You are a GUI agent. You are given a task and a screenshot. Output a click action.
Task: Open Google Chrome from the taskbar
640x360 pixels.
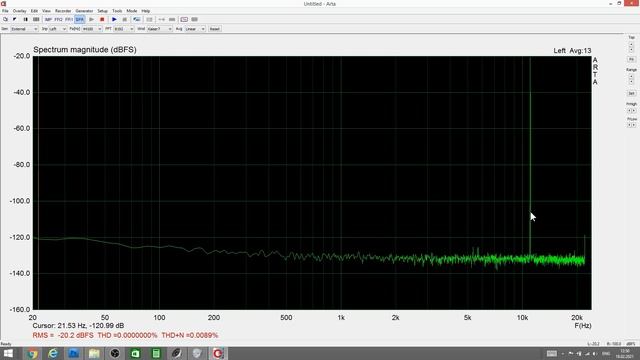point(32,353)
